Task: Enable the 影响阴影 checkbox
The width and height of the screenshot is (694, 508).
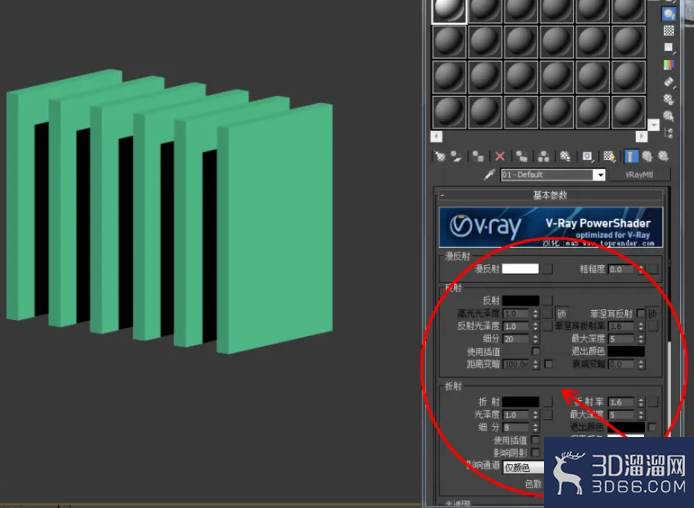Action: point(536,453)
